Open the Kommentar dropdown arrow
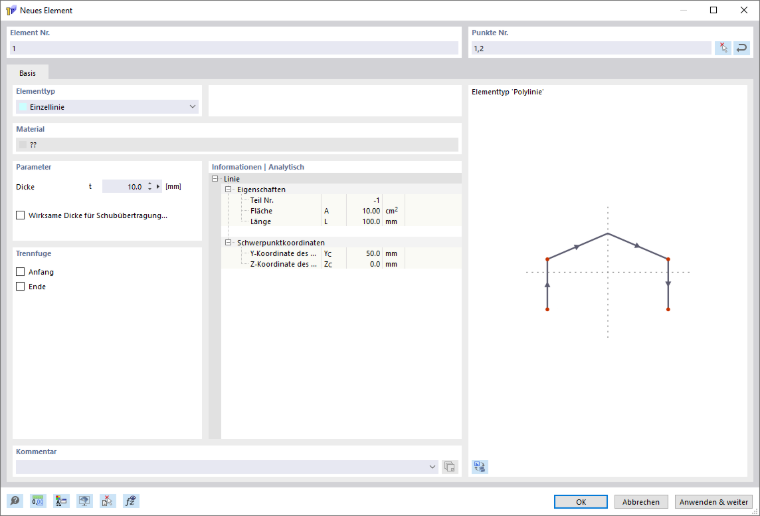The image size is (760, 516). pyautogui.click(x=432, y=467)
